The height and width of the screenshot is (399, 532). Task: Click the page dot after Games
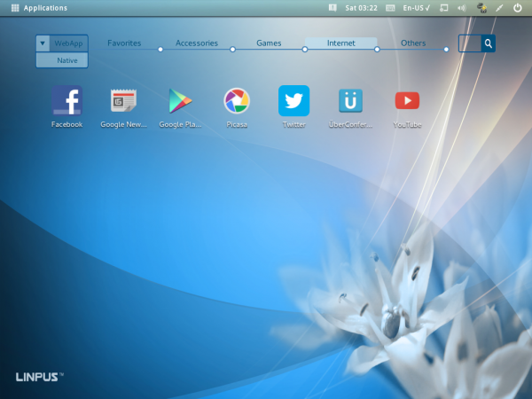[x=305, y=50]
